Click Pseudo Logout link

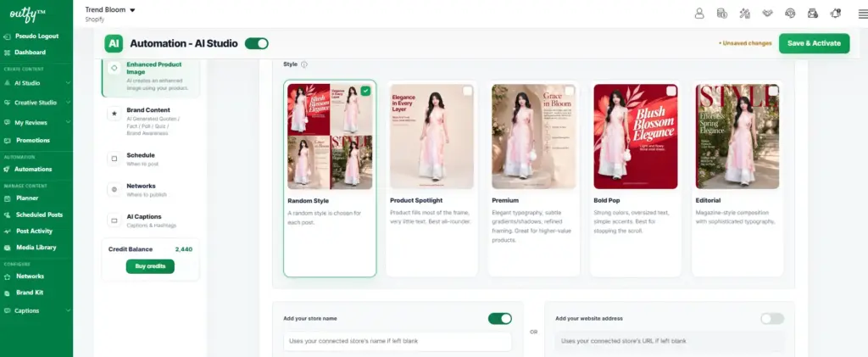click(36, 36)
